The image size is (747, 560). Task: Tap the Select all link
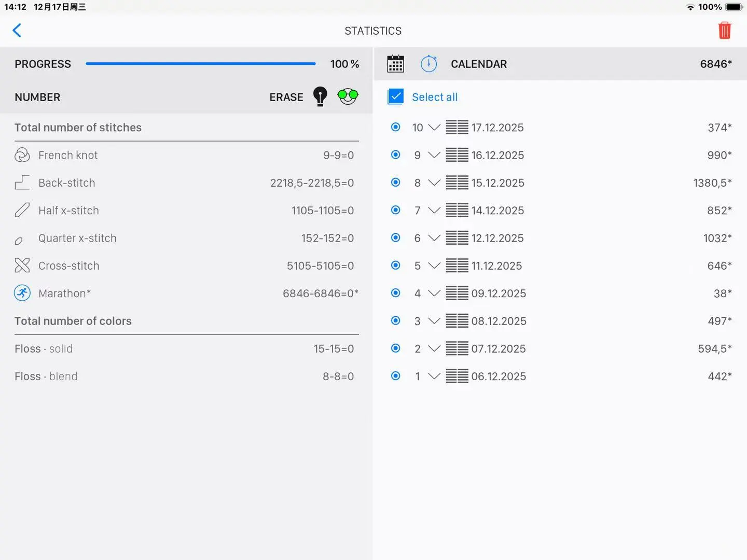click(435, 97)
